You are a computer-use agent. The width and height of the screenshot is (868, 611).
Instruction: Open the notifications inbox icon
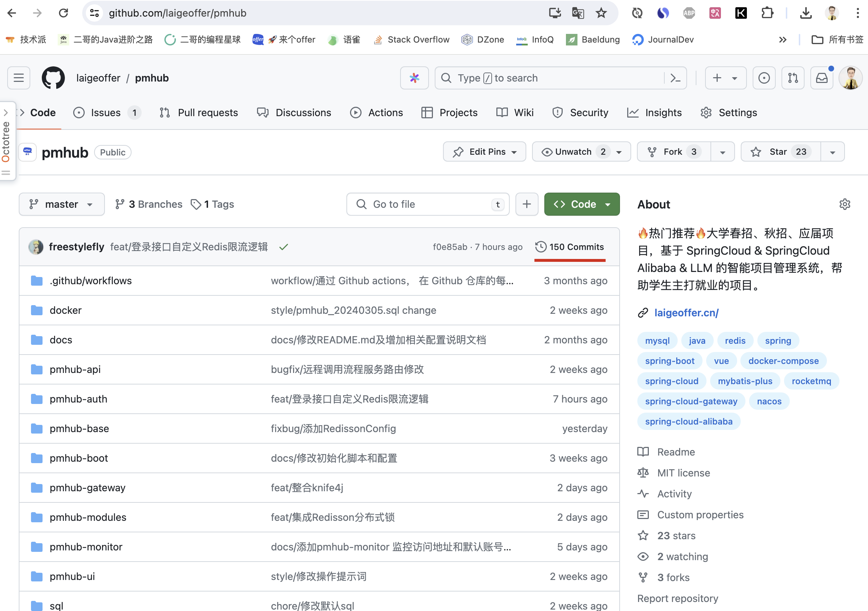(x=821, y=78)
